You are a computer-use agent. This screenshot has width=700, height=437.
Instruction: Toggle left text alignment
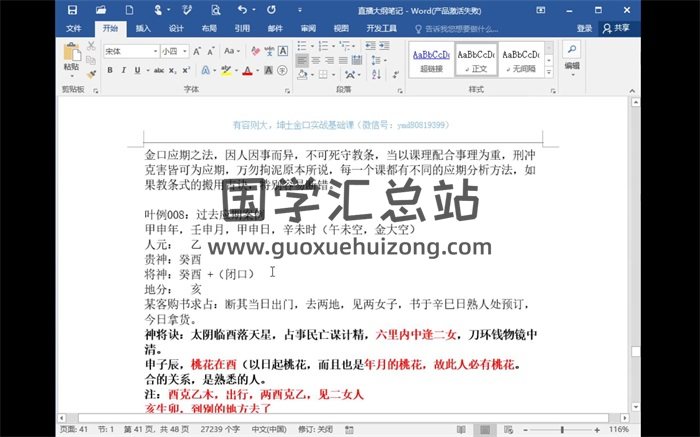tap(303, 61)
